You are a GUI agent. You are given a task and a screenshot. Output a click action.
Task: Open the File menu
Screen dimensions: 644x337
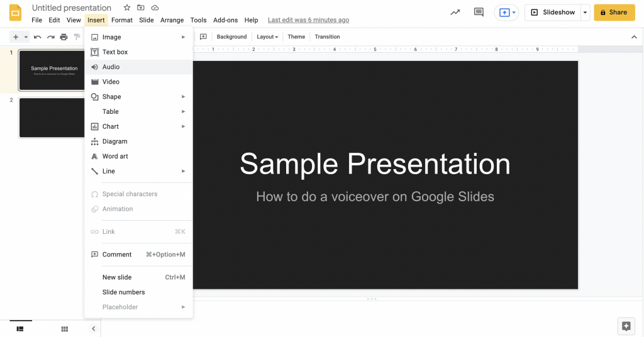[36, 19]
